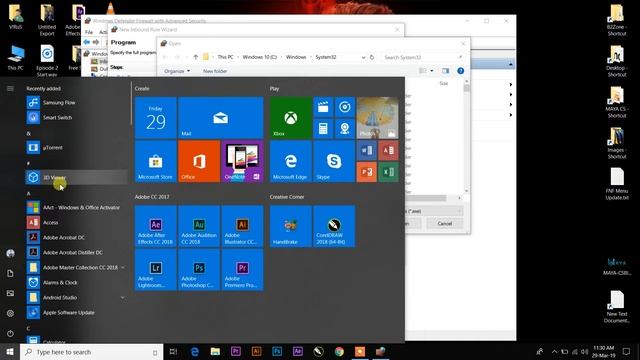Launch the Microsoft Edge tile

(x=291, y=161)
